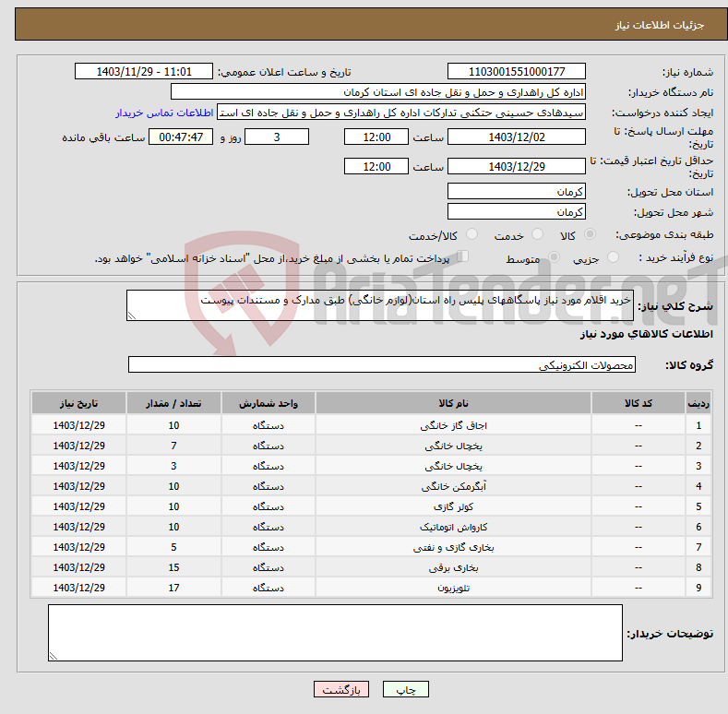Click the date cell of the تلویزیون row
This screenshot has width=728, height=714.
79,588
